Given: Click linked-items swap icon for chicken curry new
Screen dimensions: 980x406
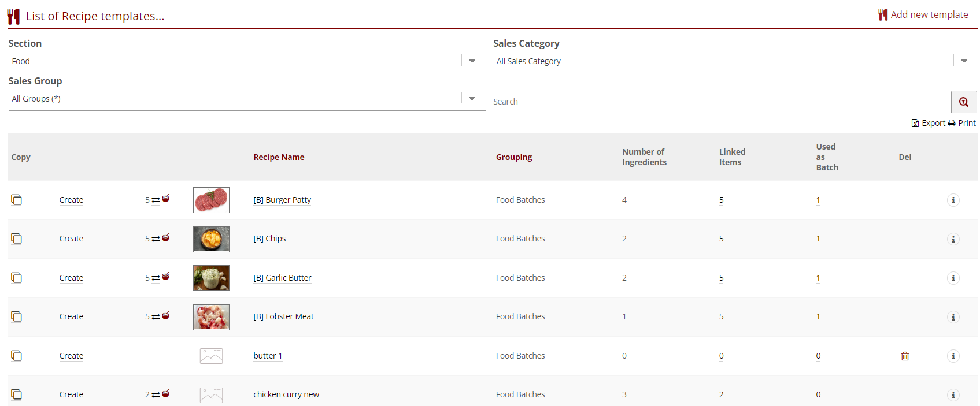Looking at the screenshot, I should pyautogui.click(x=156, y=394).
